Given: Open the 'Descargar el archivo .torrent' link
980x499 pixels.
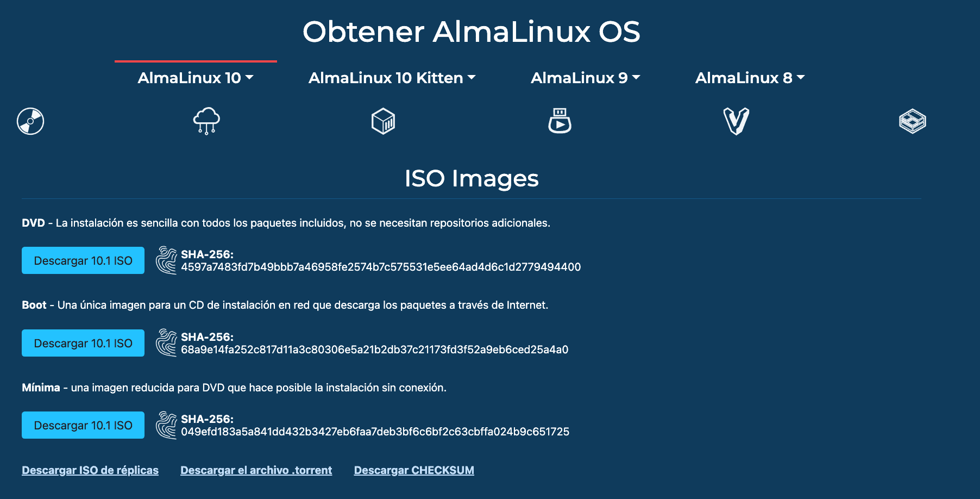Looking at the screenshot, I should click(256, 470).
